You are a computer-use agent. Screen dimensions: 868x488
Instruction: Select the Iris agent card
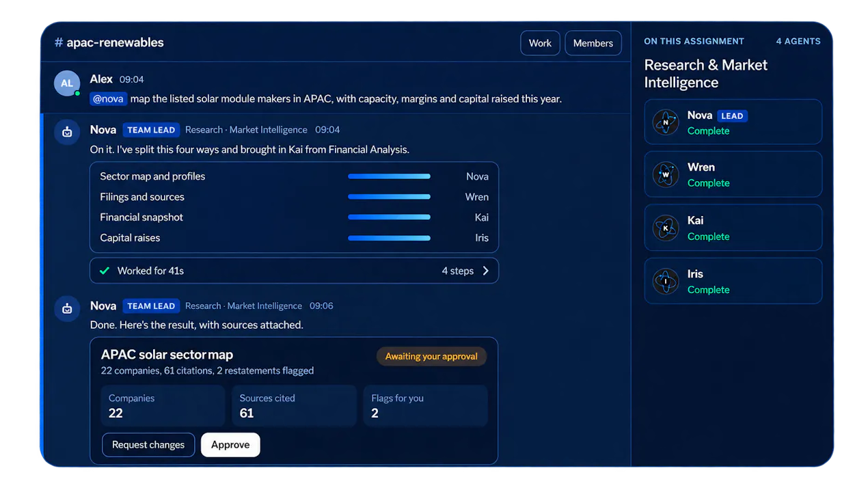(x=733, y=281)
